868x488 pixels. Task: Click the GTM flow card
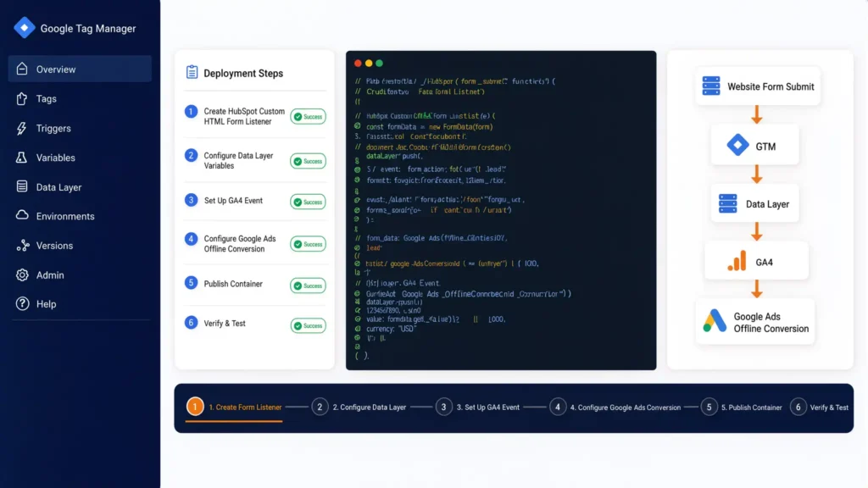pos(754,146)
